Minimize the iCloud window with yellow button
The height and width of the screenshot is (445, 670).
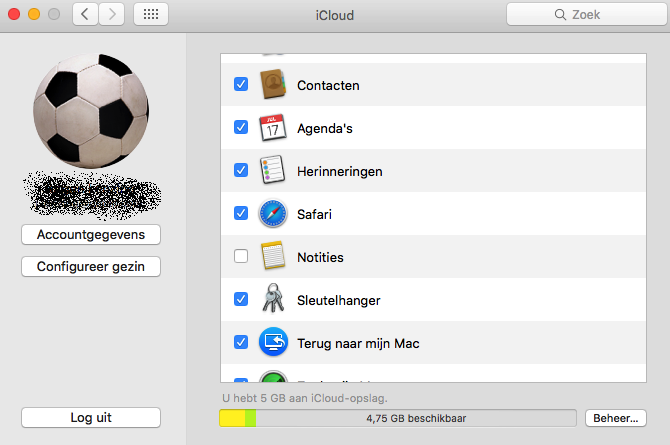click(34, 14)
